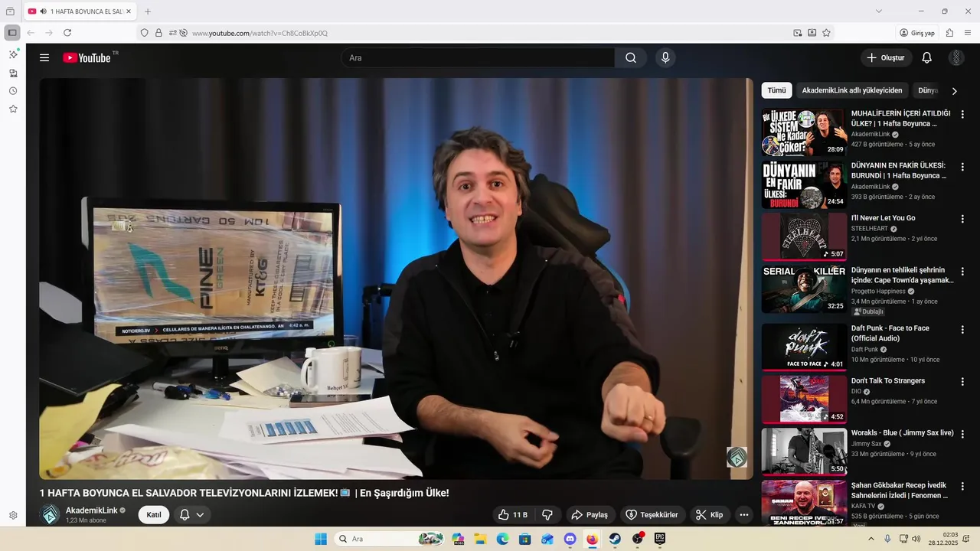Click in the YouTube Ara search field
This screenshot has width=980, height=551.
(x=478, y=57)
